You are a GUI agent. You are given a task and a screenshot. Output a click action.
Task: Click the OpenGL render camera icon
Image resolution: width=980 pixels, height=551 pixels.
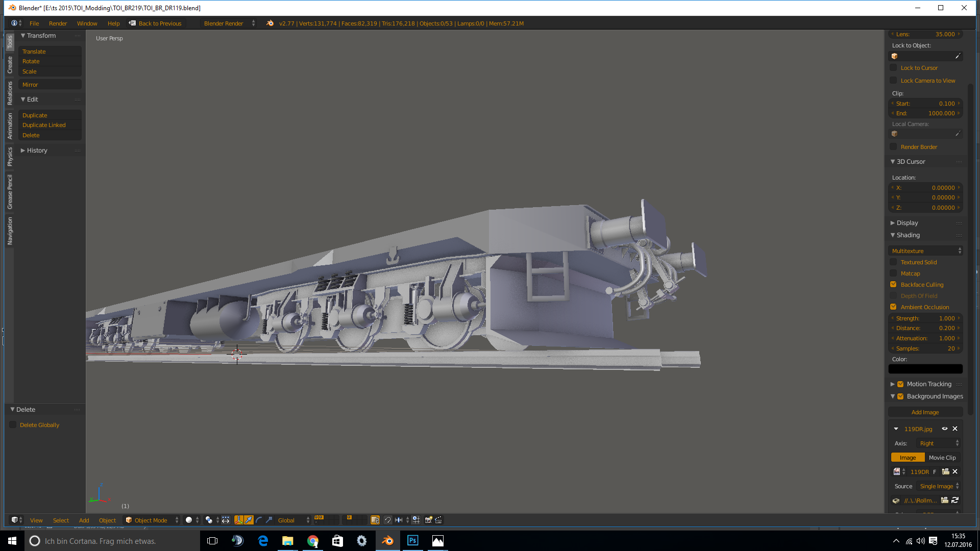[429, 520]
